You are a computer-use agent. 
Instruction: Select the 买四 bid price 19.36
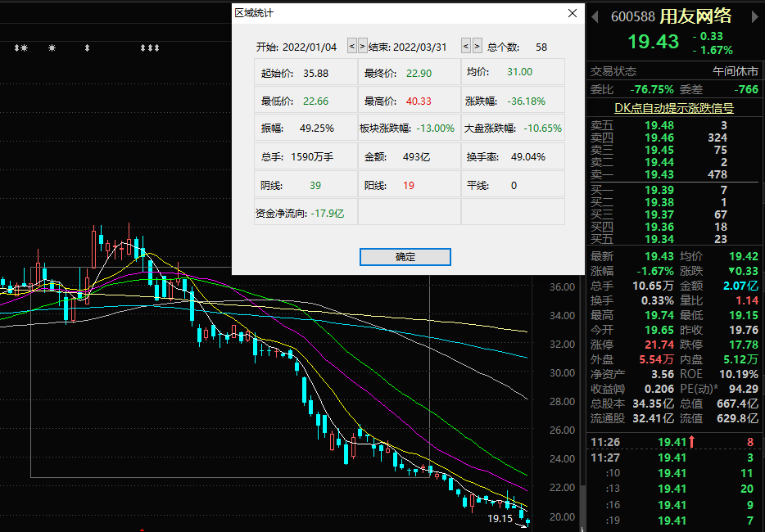(659, 227)
